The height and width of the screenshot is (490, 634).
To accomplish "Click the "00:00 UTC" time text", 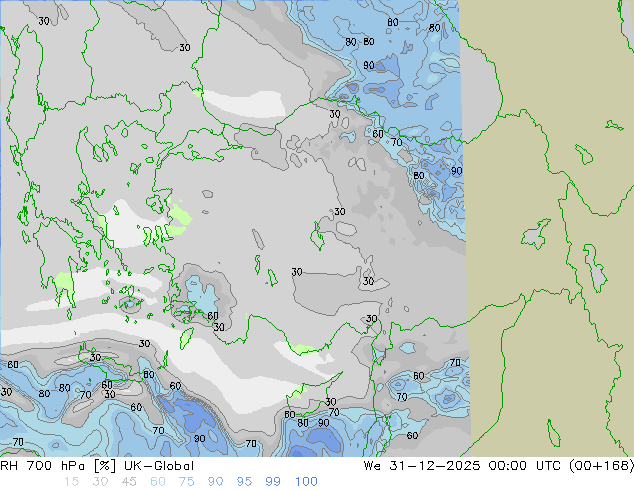I will 524,466.
